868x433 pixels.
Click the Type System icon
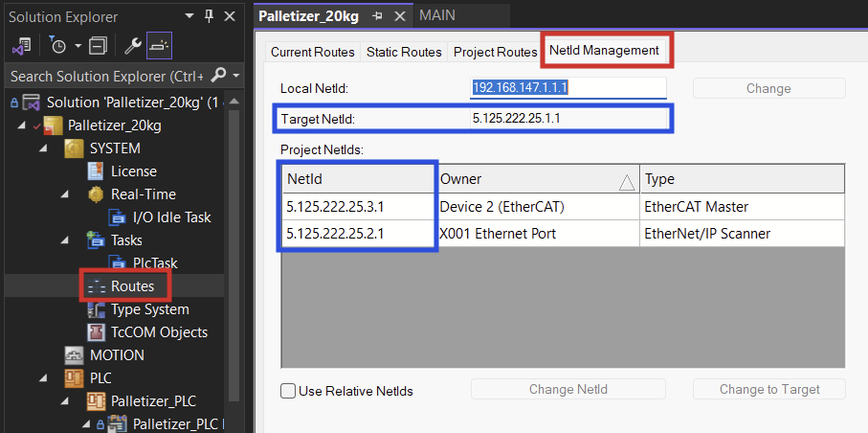pyautogui.click(x=96, y=309)
